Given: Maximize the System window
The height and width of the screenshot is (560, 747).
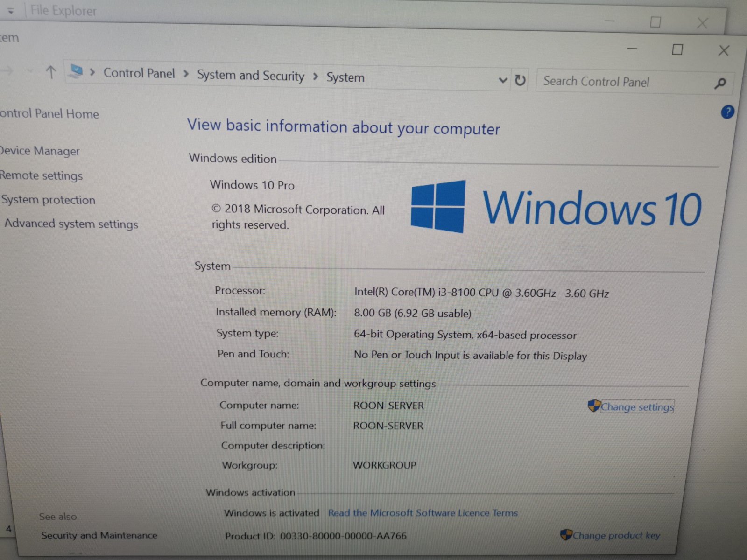Looking at the screenshot, I should pyautogui.click(x=677, y=49).
